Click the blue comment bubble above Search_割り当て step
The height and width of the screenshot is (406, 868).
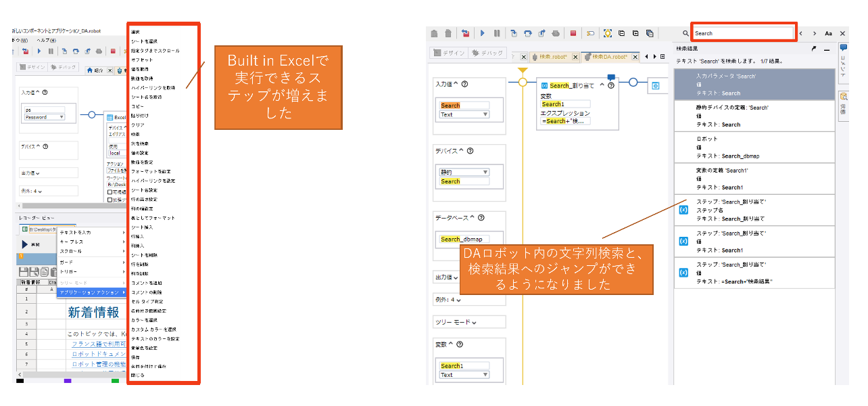pos(611,76)
